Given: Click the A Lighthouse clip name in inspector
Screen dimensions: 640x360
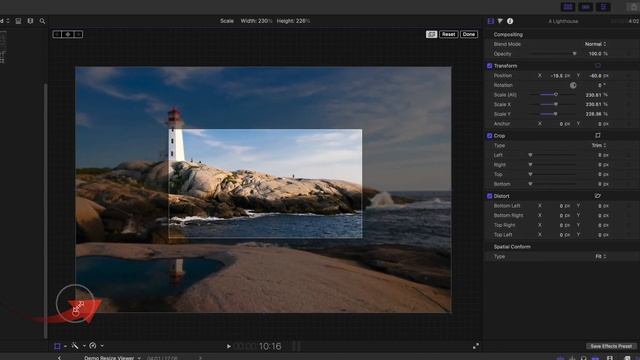Looking at the screenshot, I should coord(563,21).
